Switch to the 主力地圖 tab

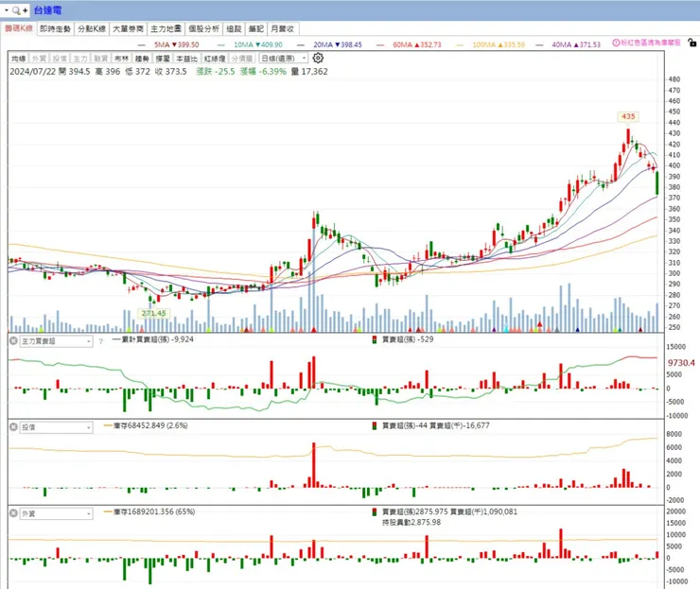[x=166, y=28]
